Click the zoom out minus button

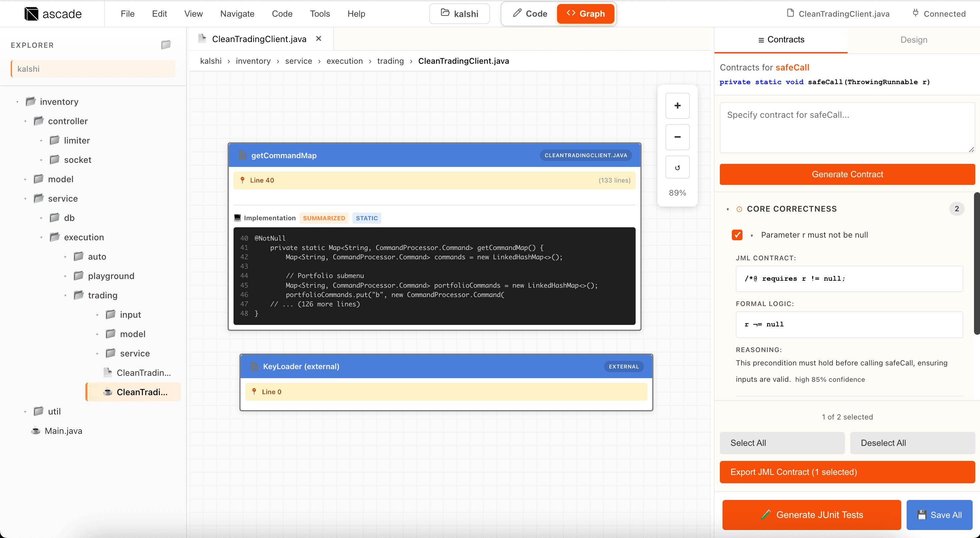(677, 137)
